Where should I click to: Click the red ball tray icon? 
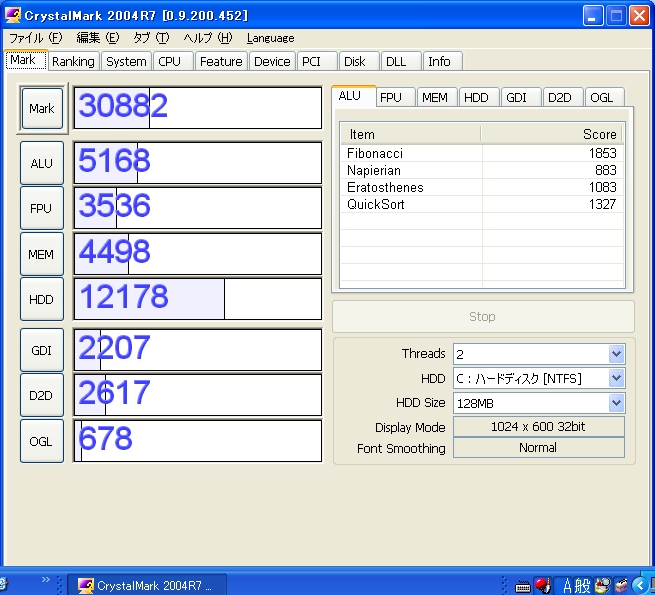(543, 585)
